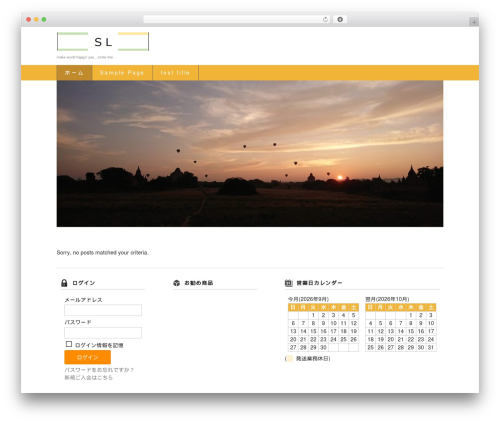The width and height of the screenshot is (500, 423).
Task: Maximize the window with the green button
Action: point(44,20)
